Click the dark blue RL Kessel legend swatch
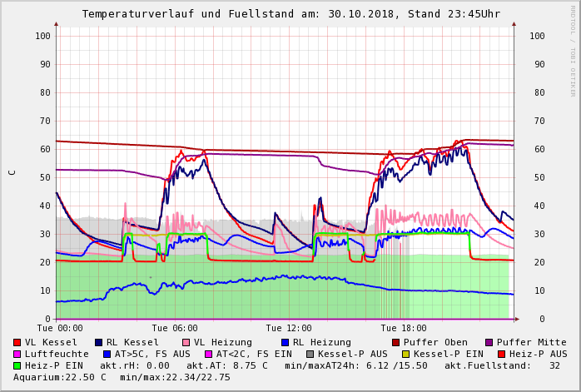This screenshot has width=581, height=392. point(98,342)
